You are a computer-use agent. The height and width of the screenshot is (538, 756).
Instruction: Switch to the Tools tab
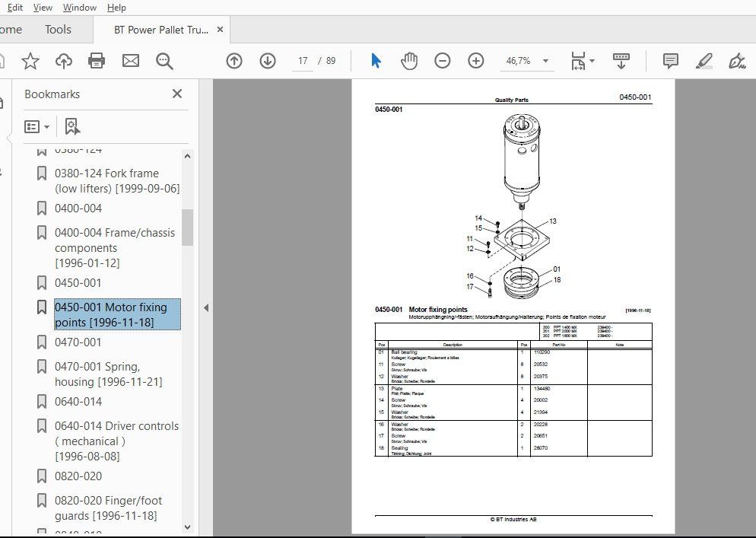pyautogui.click(x=58, y=30)
